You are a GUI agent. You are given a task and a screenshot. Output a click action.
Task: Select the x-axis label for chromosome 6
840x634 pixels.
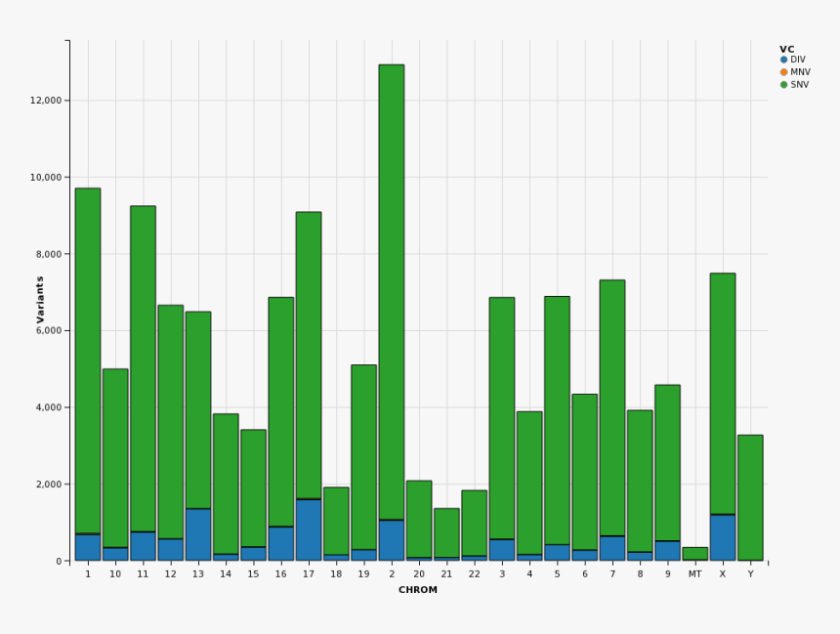pyautogui.click(x=585, y=574)
